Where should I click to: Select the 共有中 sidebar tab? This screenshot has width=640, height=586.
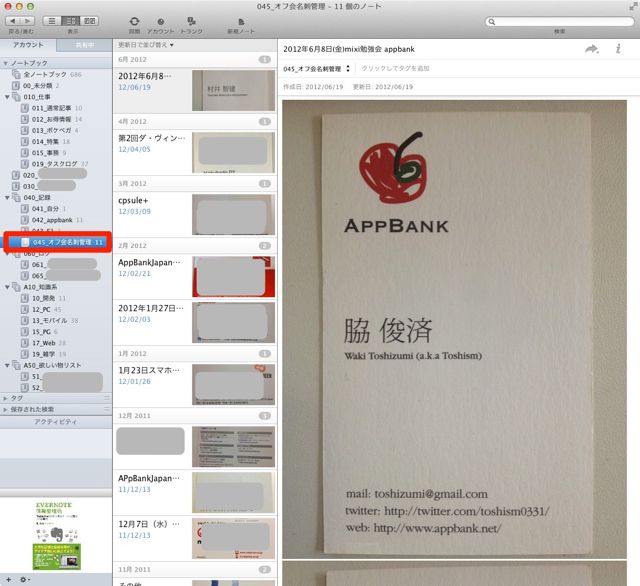coord(84,45)
